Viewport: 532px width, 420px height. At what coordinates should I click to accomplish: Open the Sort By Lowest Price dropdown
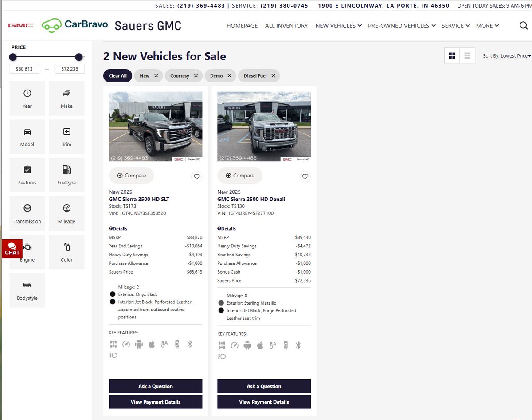click(507, 56)
